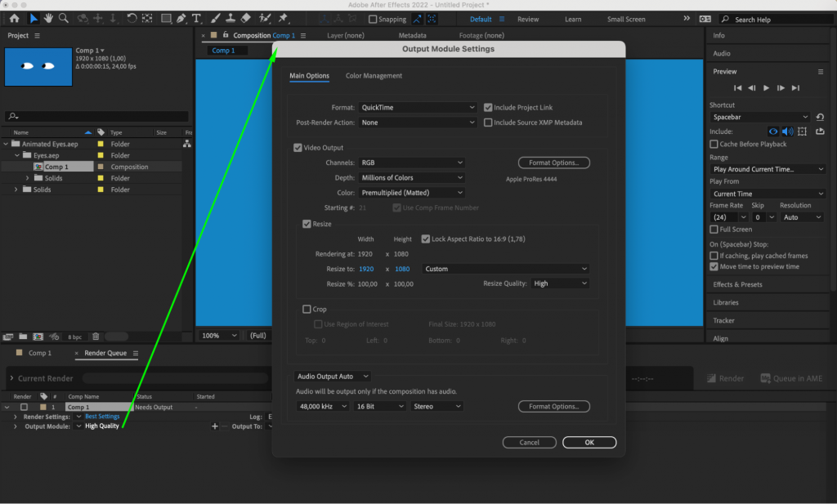Select the Pen tool
This screenshot has height=504, width=837.
point(180,17)
